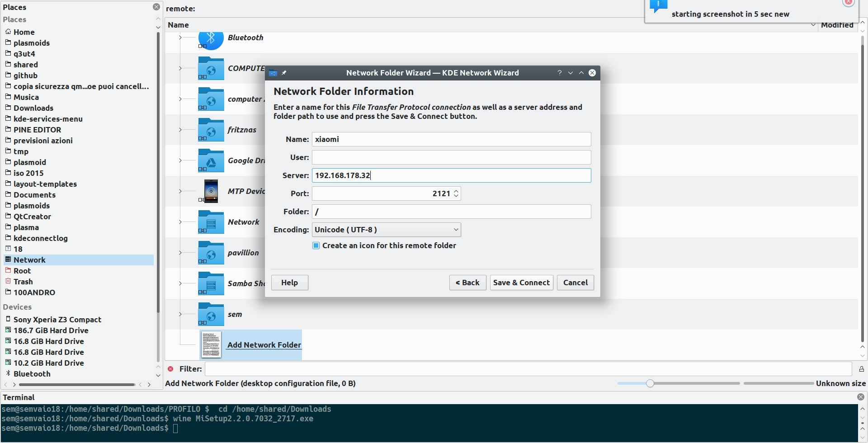Screen dimensions: 868x443
Task: Toggle Create an icon for this remote folder
Action: click(x=316, y=245)
